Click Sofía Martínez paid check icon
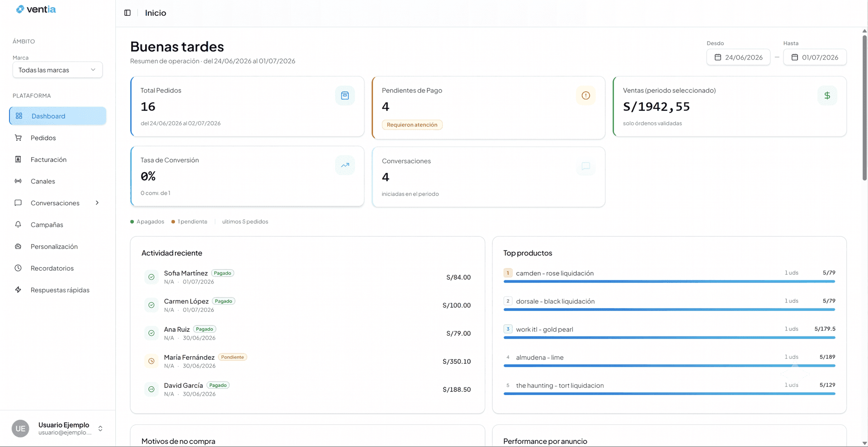Image resolution: width=868 pixels, height=447 pixels. pos(151,277)
